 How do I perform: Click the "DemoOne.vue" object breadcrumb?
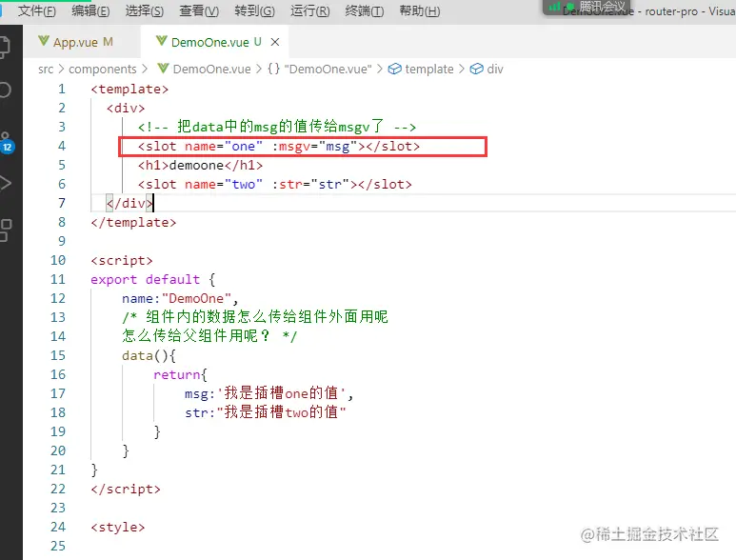[328, 70]
